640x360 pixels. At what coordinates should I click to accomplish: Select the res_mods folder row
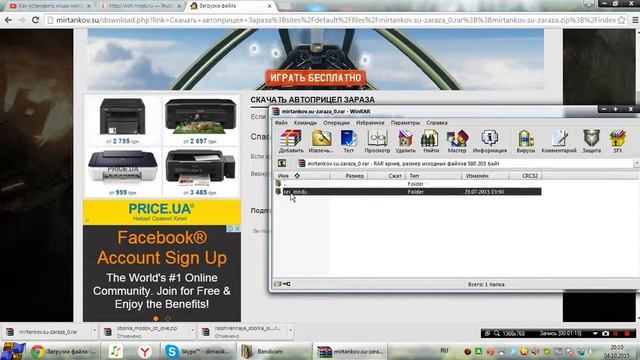(408, 191)
